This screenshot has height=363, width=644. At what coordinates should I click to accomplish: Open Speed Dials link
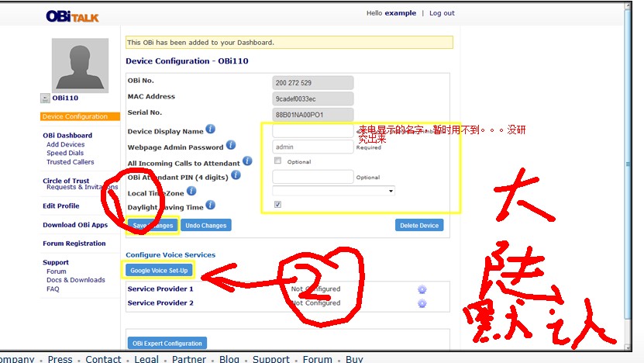[x=65, y=153]
